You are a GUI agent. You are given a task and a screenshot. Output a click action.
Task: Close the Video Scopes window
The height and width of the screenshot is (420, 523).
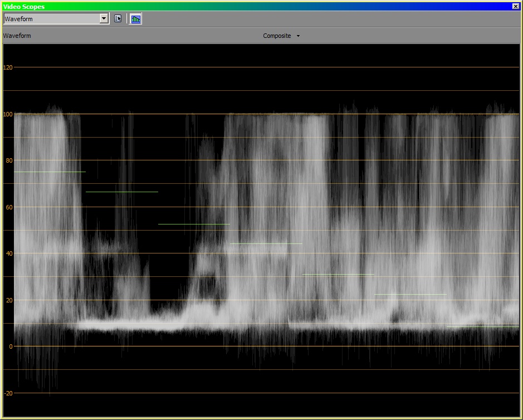coord(516,6)
